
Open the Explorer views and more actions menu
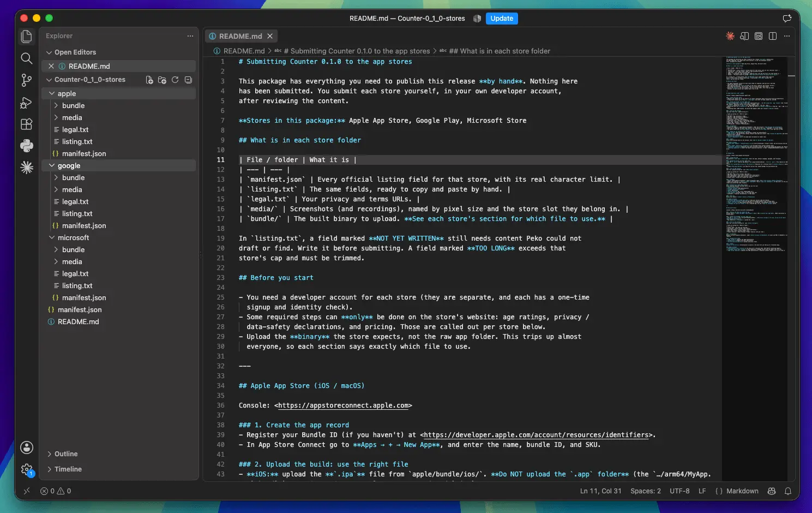[190, 36]
